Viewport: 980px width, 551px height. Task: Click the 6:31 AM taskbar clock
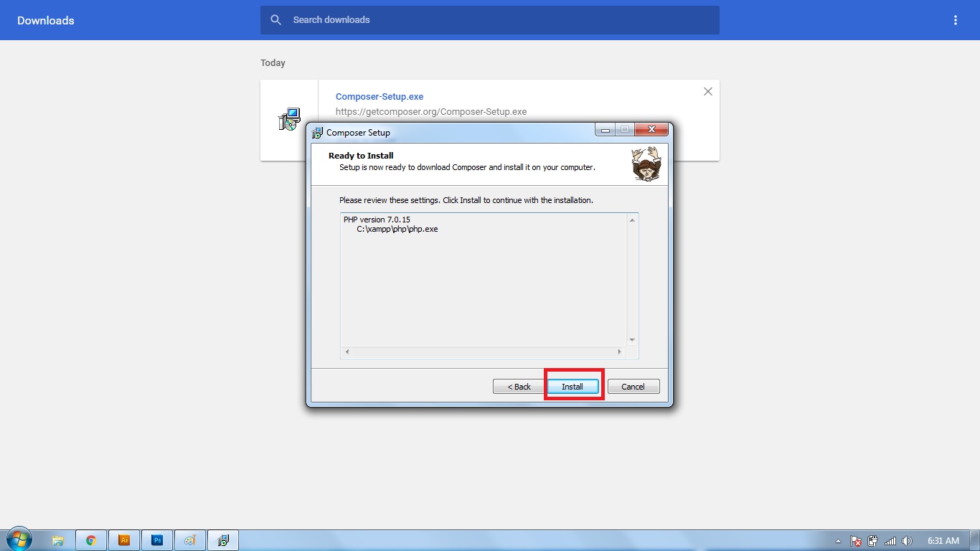[943, 541]
